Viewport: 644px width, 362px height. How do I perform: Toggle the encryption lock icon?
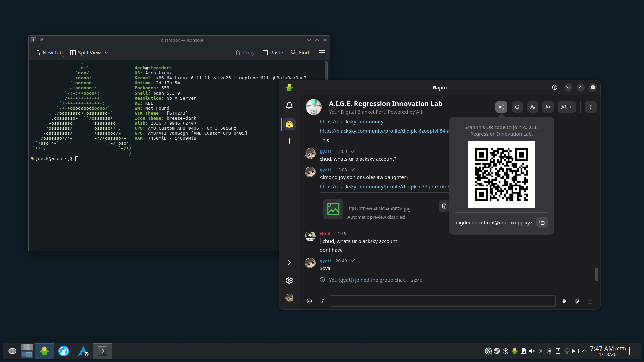click(590, 301)
